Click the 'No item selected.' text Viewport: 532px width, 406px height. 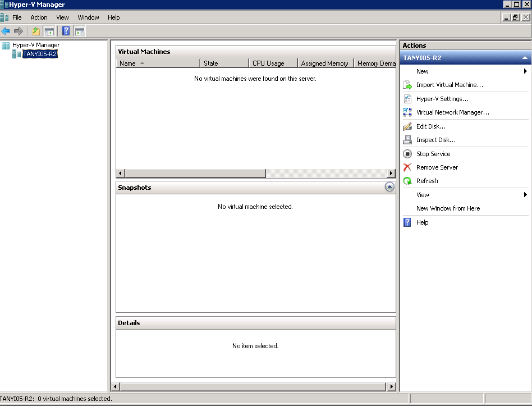click(x=255, y=346)
